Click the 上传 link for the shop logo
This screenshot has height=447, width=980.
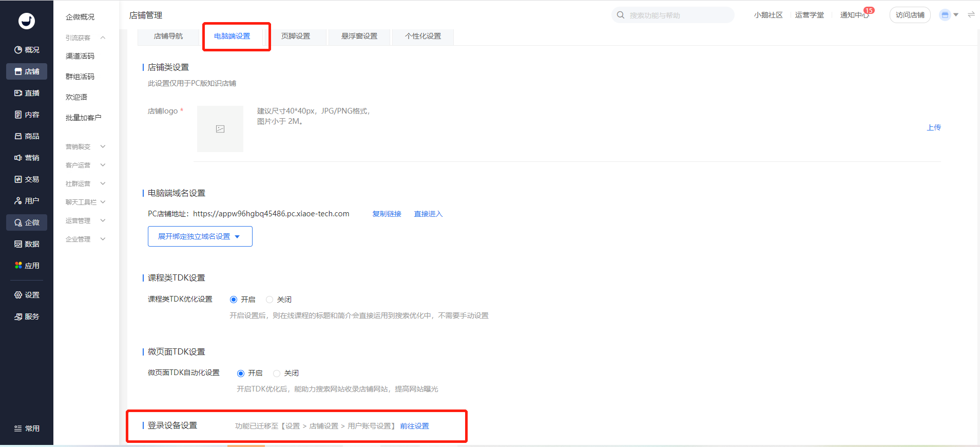click(934, 127)
